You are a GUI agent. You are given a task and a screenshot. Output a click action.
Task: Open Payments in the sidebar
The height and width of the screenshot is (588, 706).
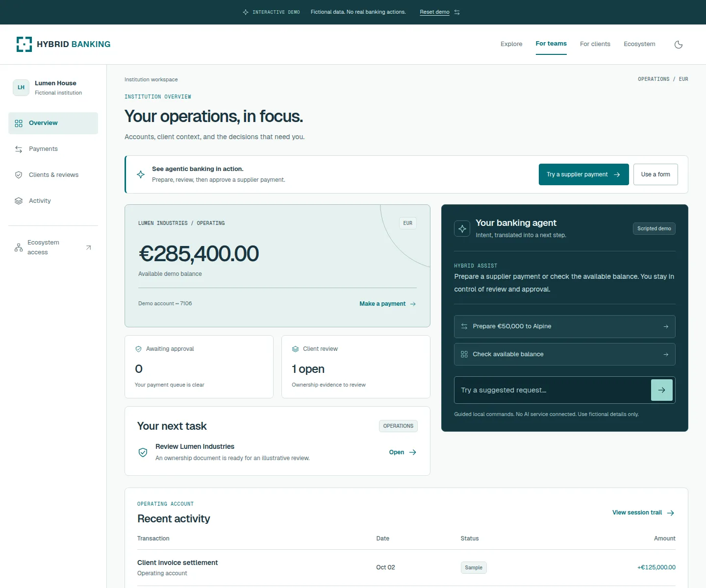click(x=53, y=149)
